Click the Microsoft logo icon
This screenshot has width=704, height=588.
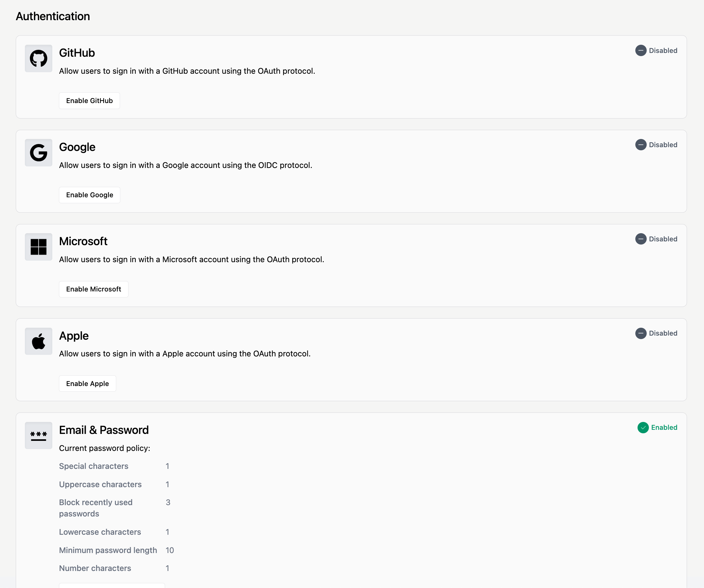tap(38, 247)
